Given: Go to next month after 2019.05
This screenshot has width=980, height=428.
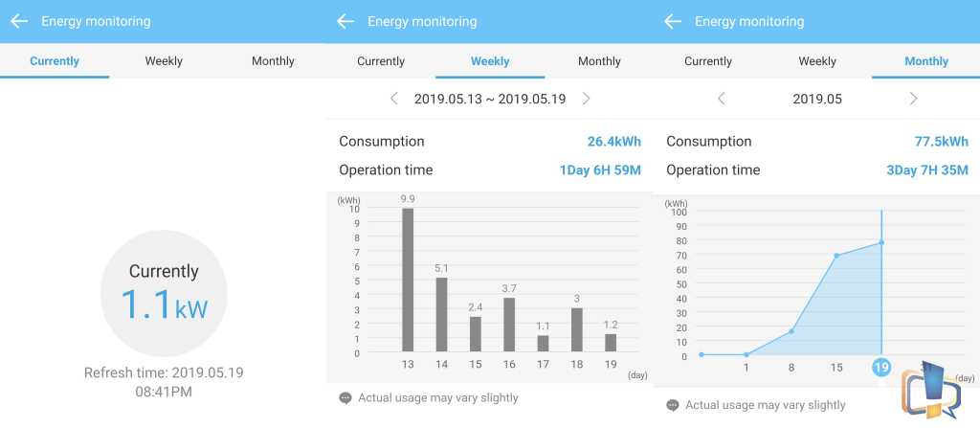Looking at the screenshot, I should [x=913, y=99].
